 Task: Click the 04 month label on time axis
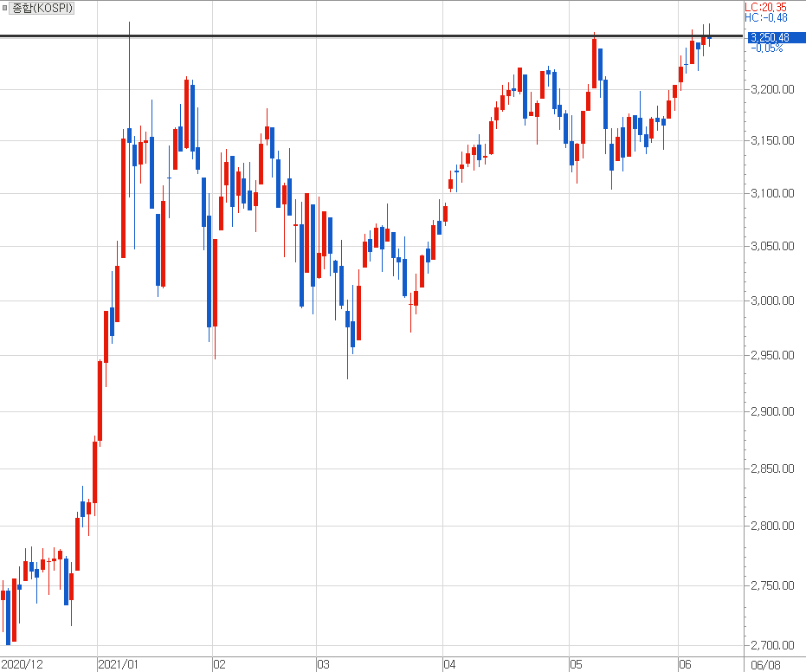(450, 664)
